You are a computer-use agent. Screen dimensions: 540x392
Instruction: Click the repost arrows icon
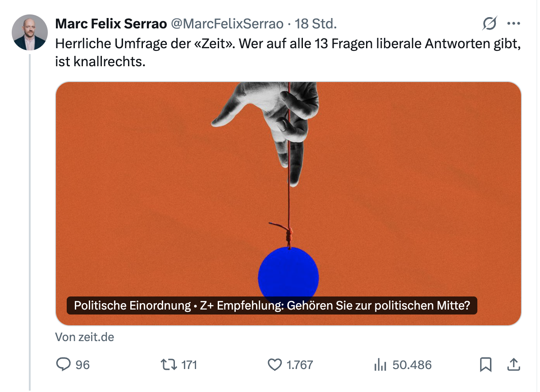coord(169,365)
